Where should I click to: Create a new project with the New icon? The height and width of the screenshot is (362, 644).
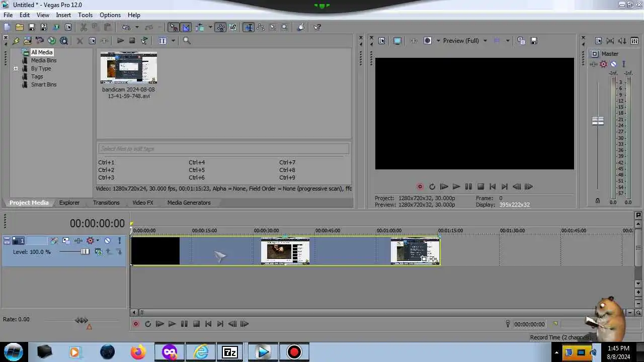coord(8,27)
